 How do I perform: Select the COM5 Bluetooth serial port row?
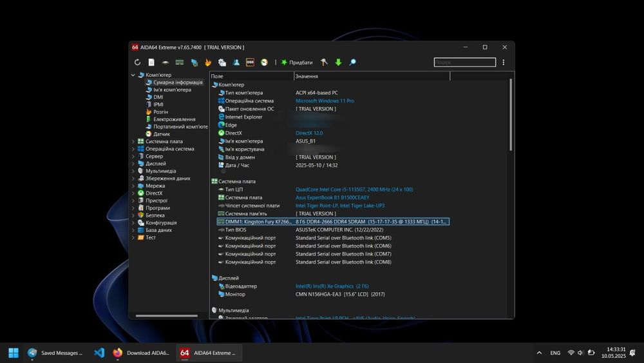tap(333, 238)
